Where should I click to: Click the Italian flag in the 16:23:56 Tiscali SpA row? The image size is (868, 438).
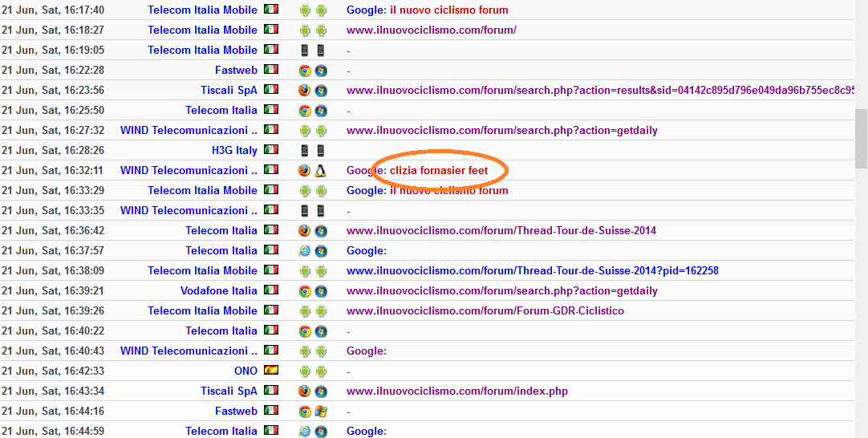pyautogui.click(x=271, y=88)
